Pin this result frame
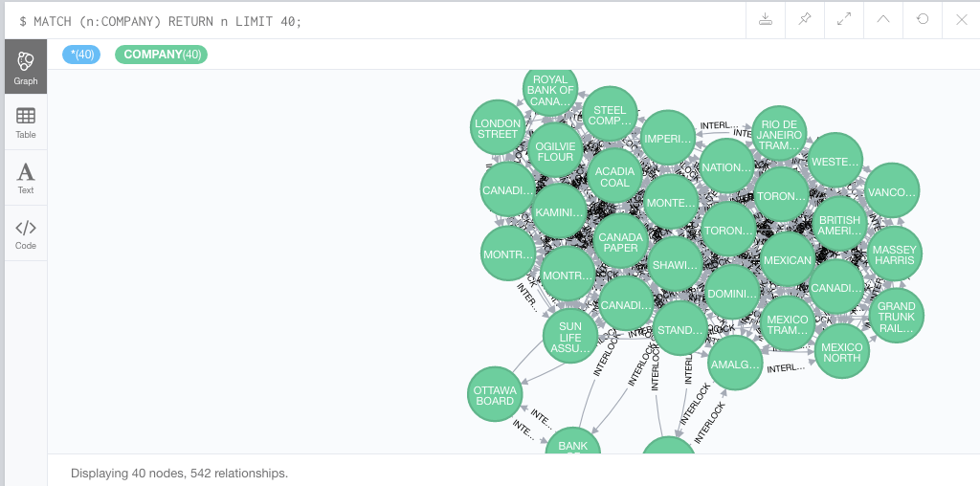The width and height of the screenshot is (980, 486). pos(805,19)
